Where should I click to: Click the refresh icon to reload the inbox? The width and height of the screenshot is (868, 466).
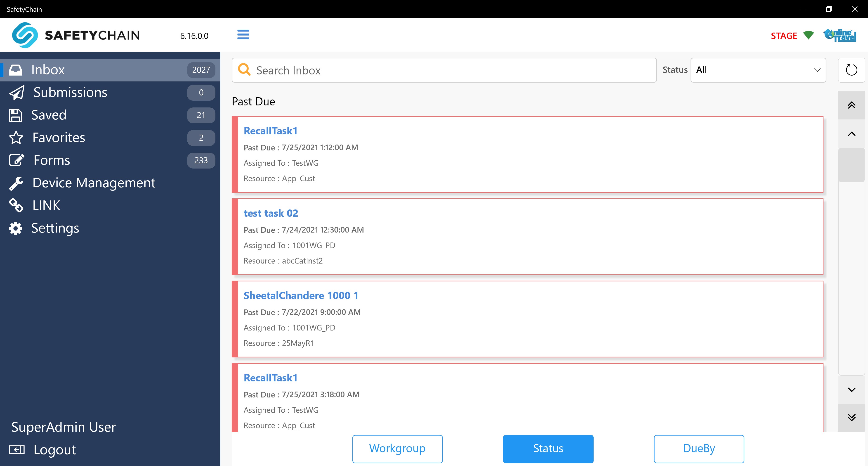tap(851, 70)
